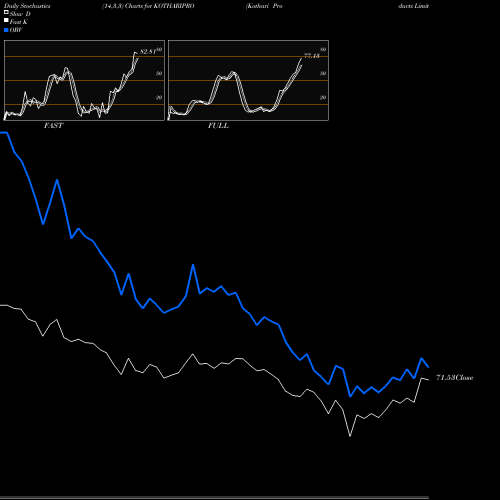Viewport: 500px width, 500px height.
Task: Select the 'OBV' legend label
Action: click(16, 30)
